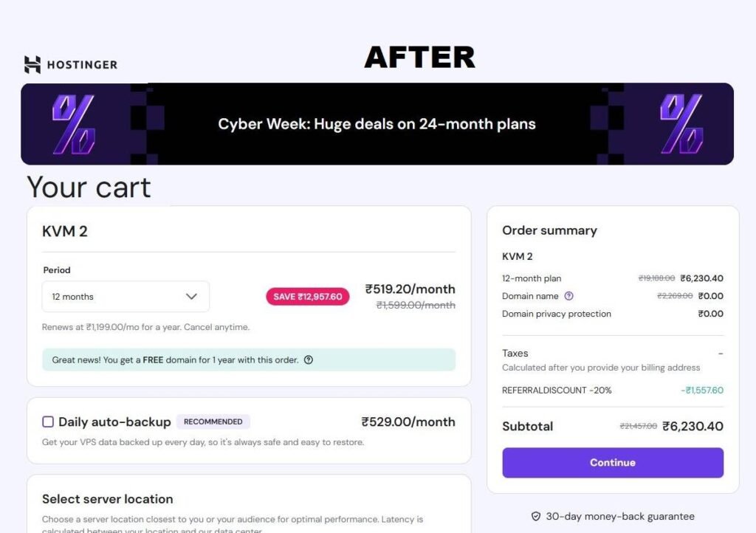Enable the Daily auto-backup checkbox
Image resolution: width=756 pixels, height=533 pixels.
[x=48, y=422]
